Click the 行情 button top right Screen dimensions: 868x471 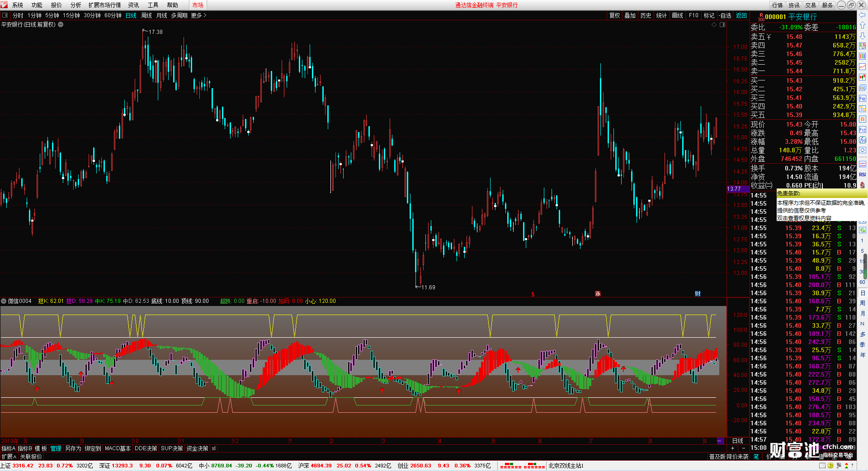[778, 5]
